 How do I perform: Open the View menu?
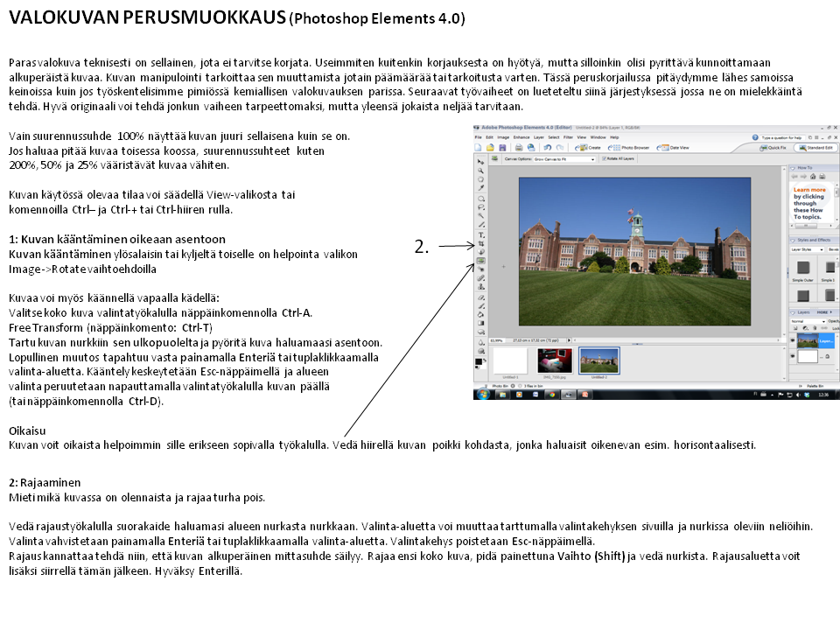pyautogui.click(x=582, y=137)
